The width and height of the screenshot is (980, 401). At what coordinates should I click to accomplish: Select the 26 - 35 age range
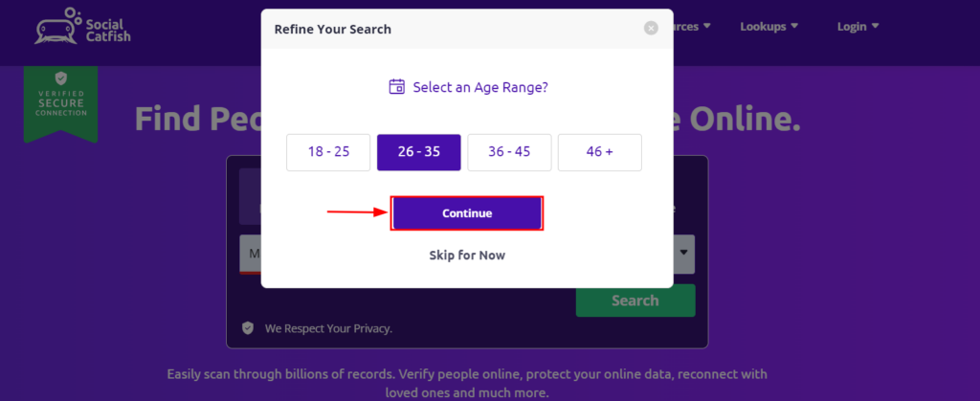click(419, 152)
